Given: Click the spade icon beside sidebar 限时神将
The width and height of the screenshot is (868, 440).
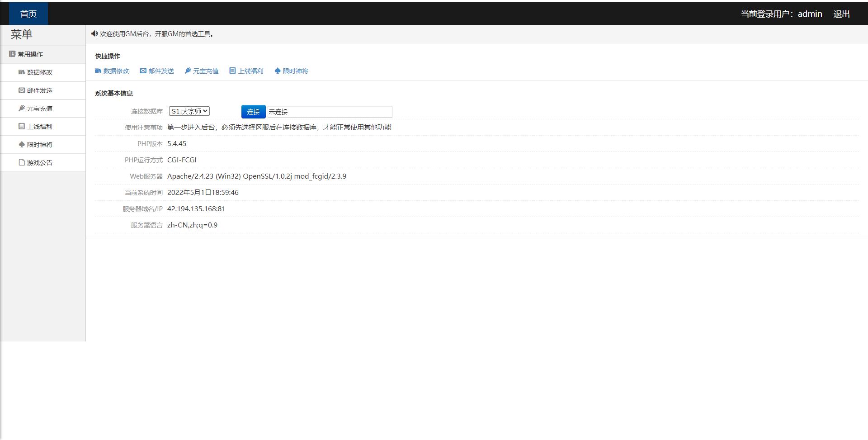Looking at the screenshot, I should click(22, 144).
